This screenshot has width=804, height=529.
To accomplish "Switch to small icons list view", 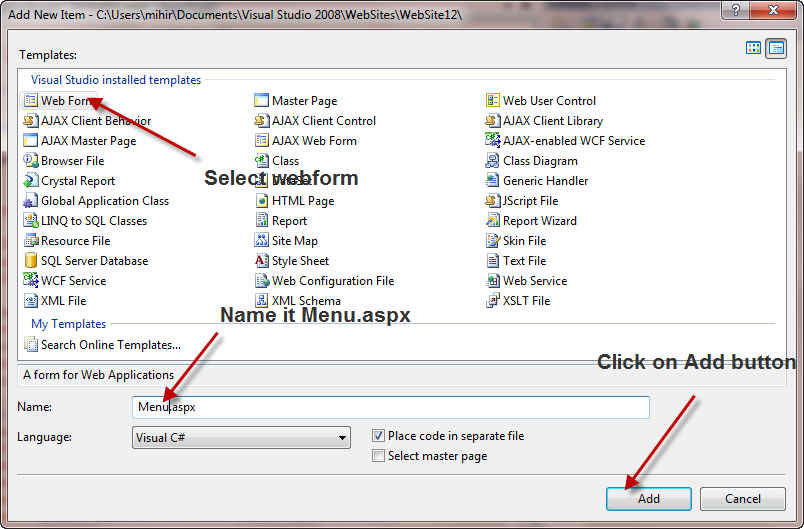I will pyautogui.click(x=776, y=48).
